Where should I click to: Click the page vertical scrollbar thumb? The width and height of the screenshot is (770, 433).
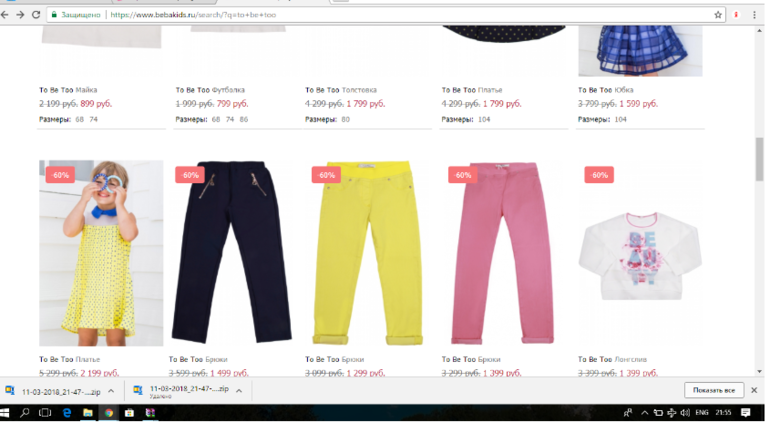(x=759, y=160)
